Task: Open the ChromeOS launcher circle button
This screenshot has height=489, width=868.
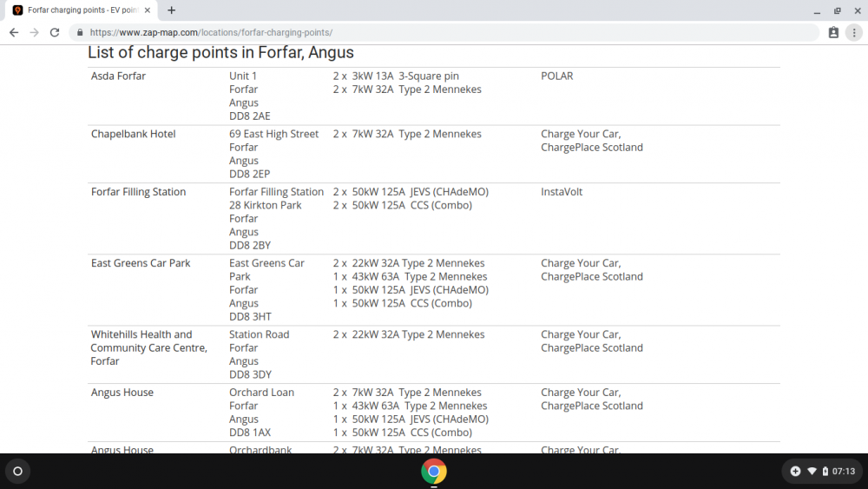Action: tap(17, 472)
